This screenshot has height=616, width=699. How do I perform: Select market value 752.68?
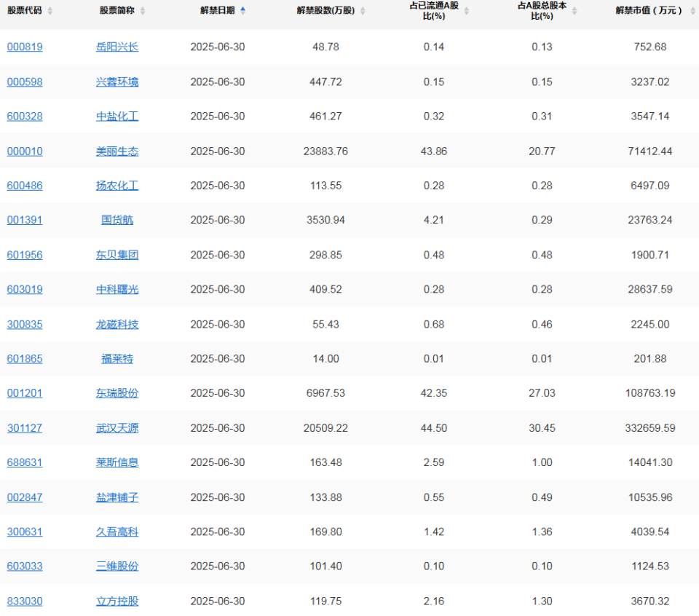pos(650,47)
